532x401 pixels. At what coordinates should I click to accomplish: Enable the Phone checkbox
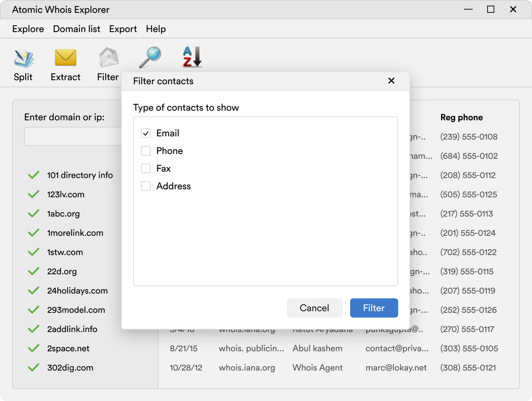pos(146,151)
